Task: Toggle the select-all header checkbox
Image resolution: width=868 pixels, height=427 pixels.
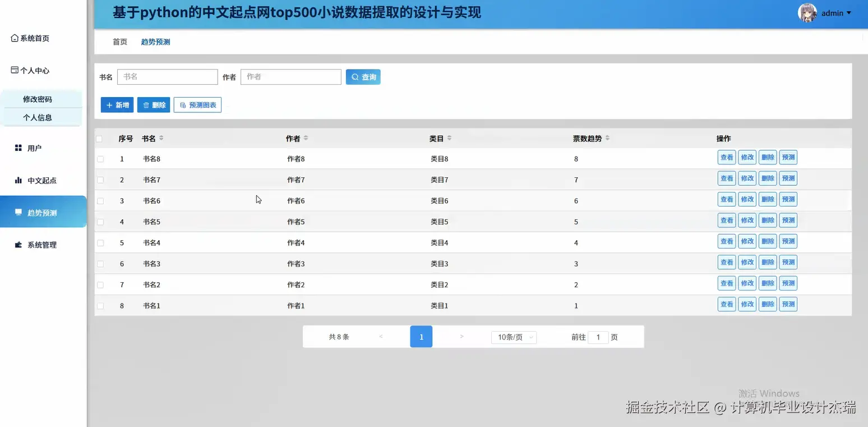Action: pos(99,139)
